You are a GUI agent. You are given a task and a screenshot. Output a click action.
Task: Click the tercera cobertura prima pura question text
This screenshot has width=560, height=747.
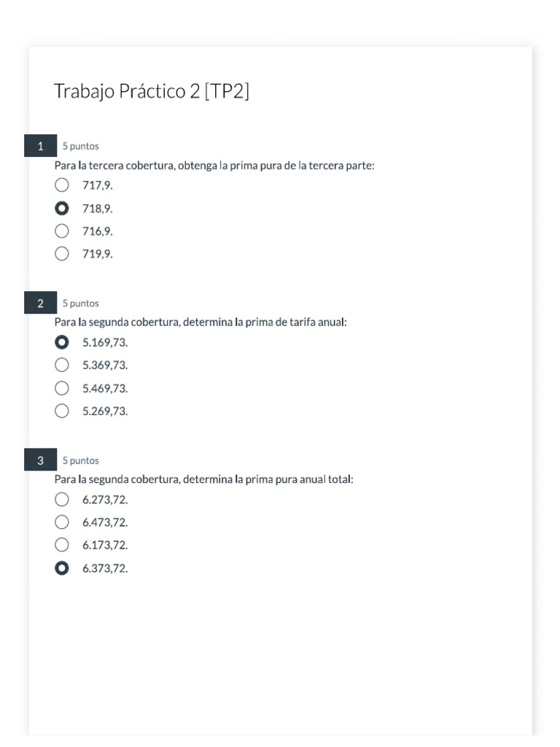(x=214, y=166)
